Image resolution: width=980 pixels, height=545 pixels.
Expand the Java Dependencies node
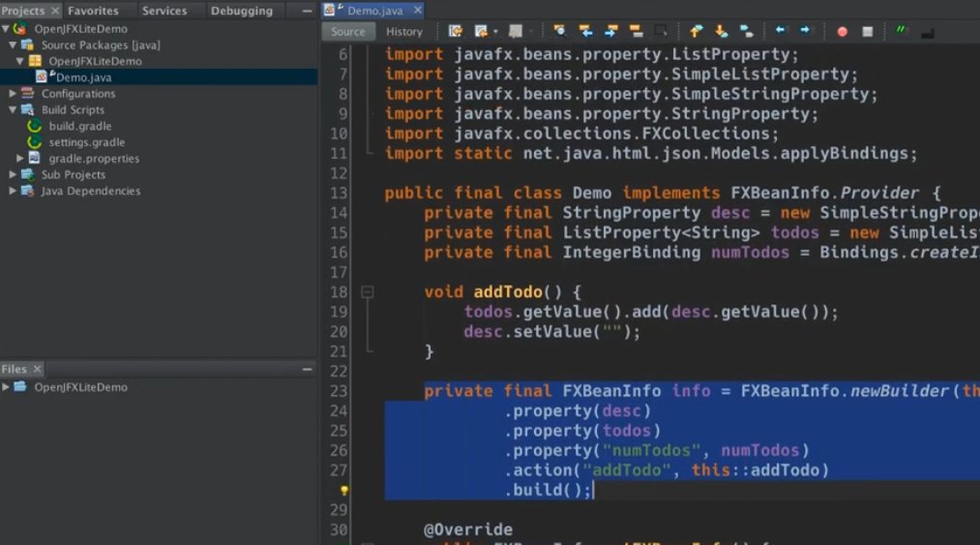tap(13, 191)
